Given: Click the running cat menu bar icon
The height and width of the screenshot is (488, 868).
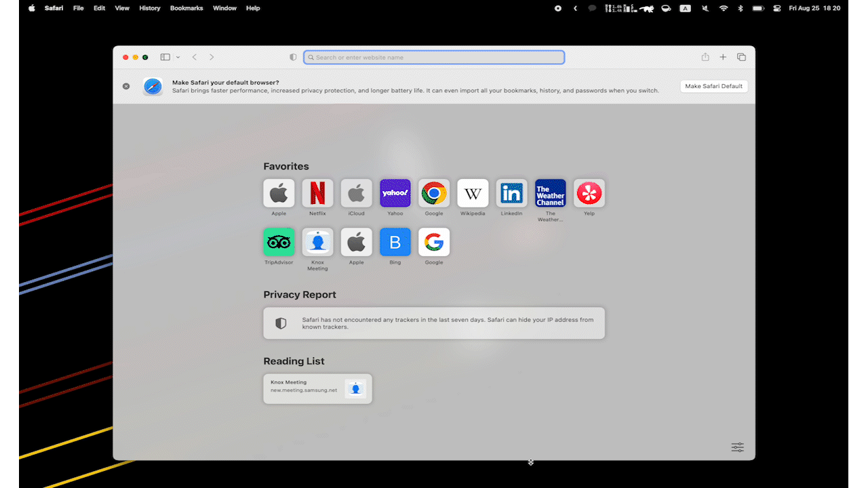Looking at the screenshot, I should pyautogui.click(x=646, y=8).
